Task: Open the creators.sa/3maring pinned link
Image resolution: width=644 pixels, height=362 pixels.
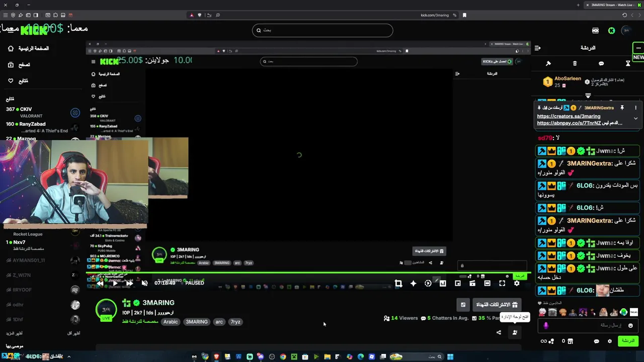Action: coord(569,116)
